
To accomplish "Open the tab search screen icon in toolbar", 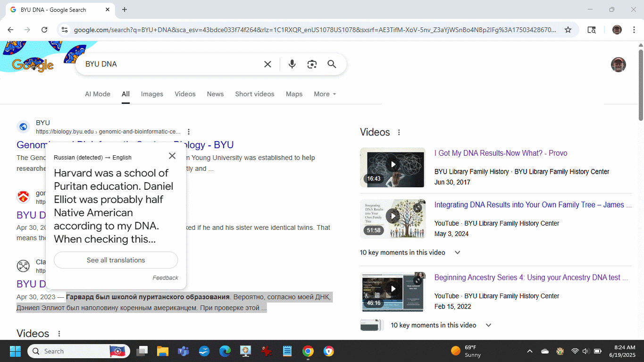I will [592, 30].
